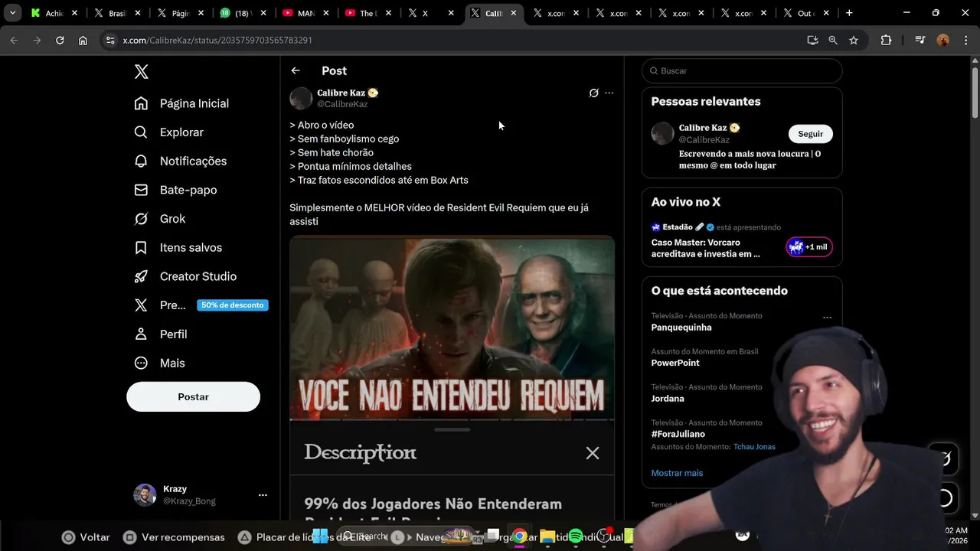Open account menu dots next to Krazy
The height and width of the screenshot is (551, 980).
point(263,495)
